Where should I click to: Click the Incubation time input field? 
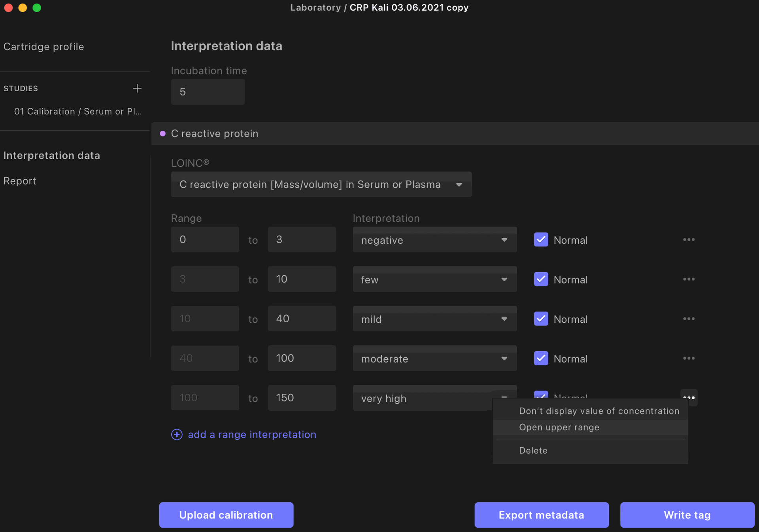pos(208,92)
